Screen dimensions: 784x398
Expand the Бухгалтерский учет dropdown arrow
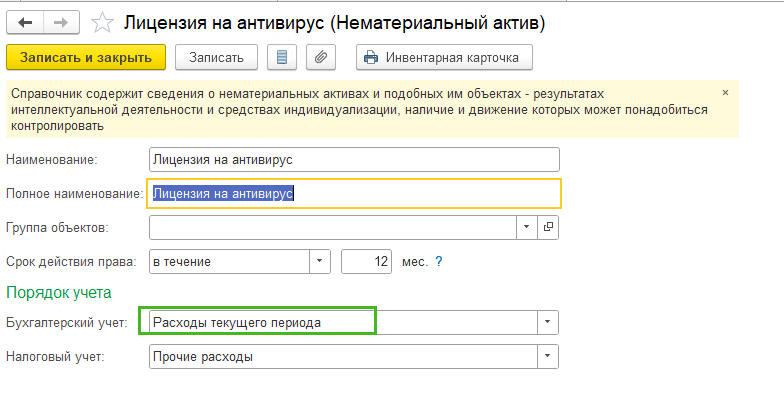[548, 322]
